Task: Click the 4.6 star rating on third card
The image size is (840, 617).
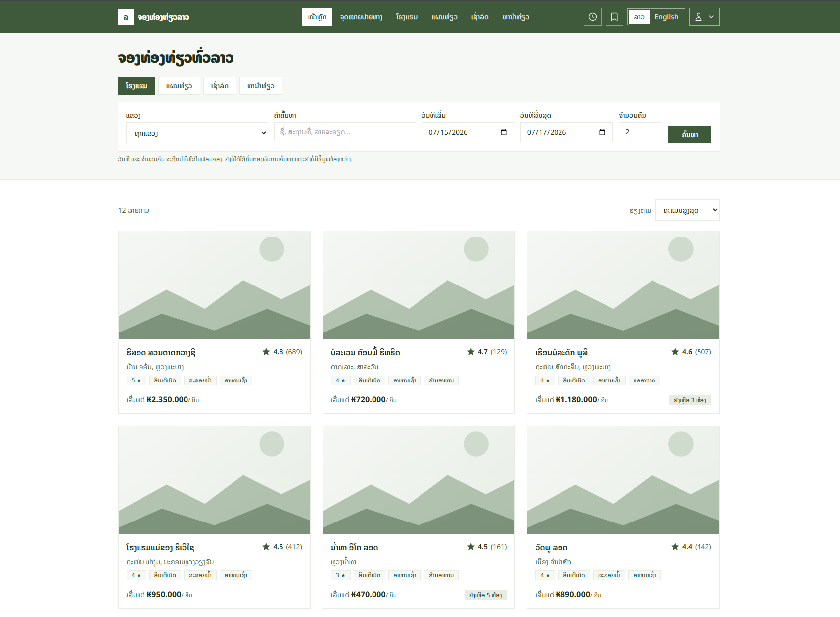Action: [675, 352]
